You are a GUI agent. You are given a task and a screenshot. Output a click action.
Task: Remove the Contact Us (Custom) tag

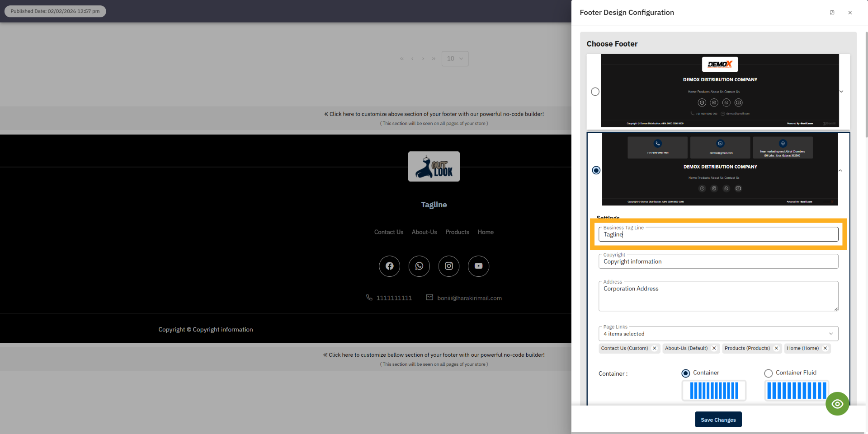point(654,348)
